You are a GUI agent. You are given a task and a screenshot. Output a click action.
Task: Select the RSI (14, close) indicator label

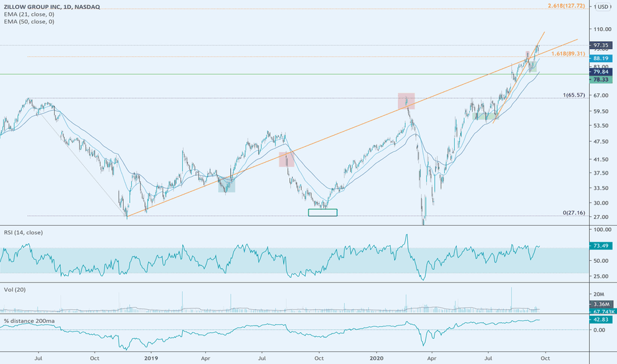click(23, 232)
